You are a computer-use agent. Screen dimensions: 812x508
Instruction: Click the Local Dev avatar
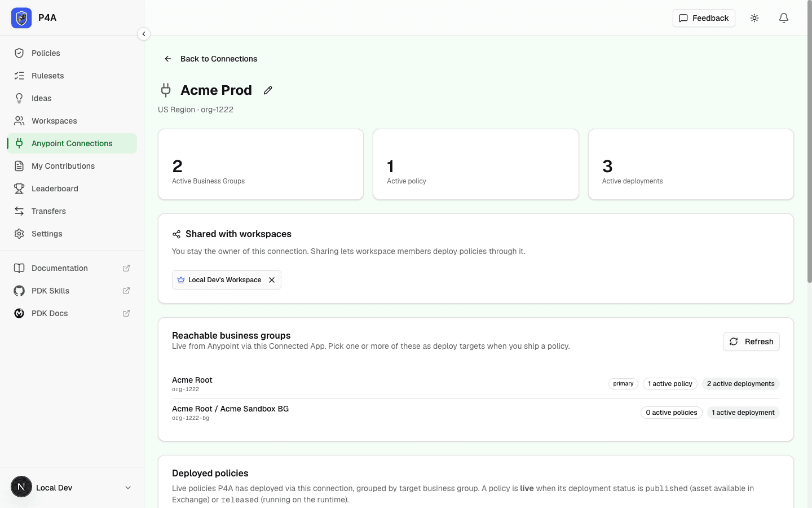tap(21, 487)
